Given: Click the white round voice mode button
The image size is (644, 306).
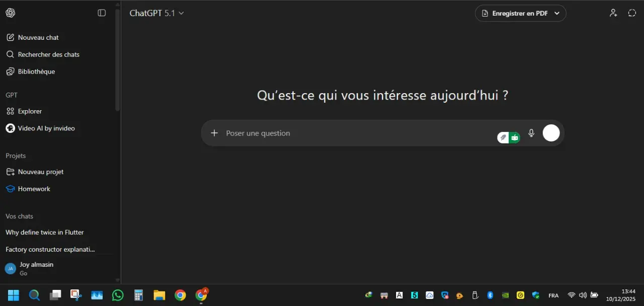Looking at the screenshot, I should coord(551,133).
